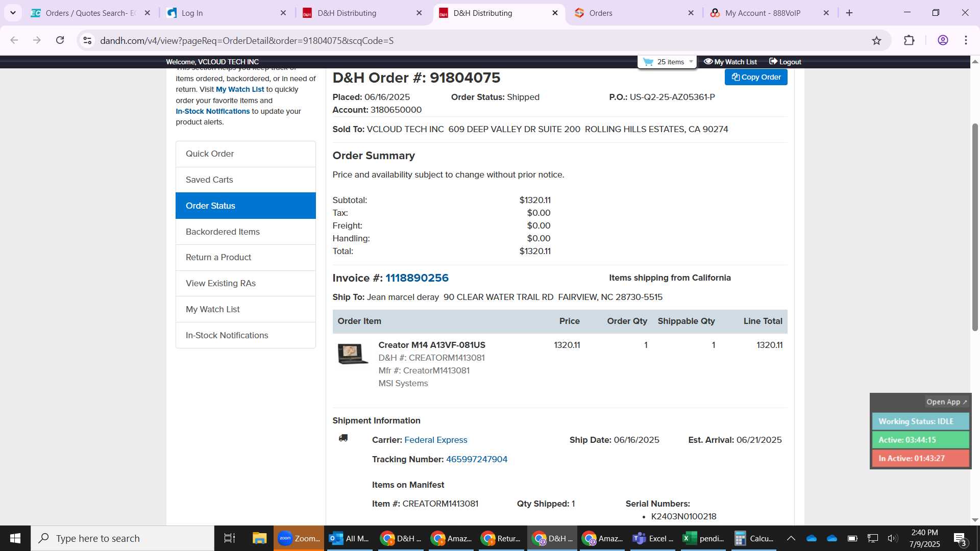The width and height of the screenshot is (980, 551).
Task: Click the shopping cart icon
Action: tap(648, 62)
